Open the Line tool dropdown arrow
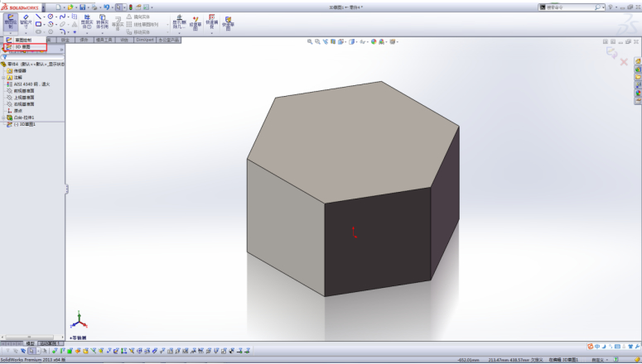The height and width of the screenshot is (364, 642). 44,17
